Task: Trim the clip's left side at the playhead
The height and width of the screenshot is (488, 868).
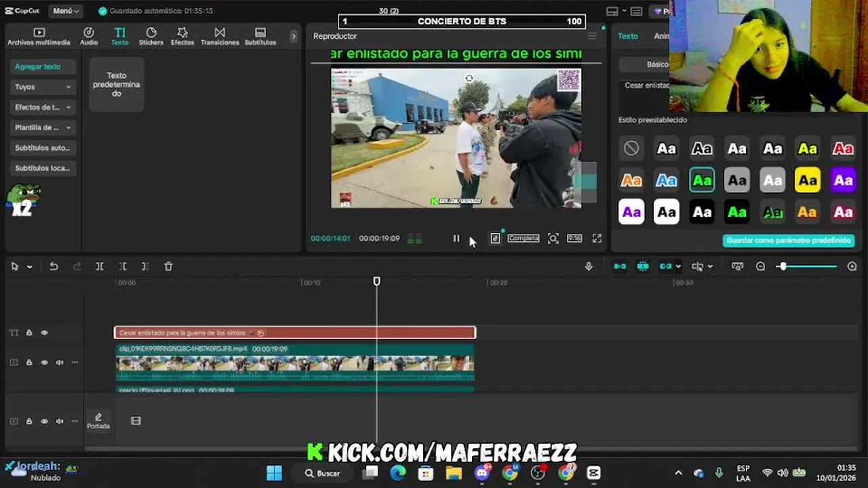Action: click(x=123, y=266)
